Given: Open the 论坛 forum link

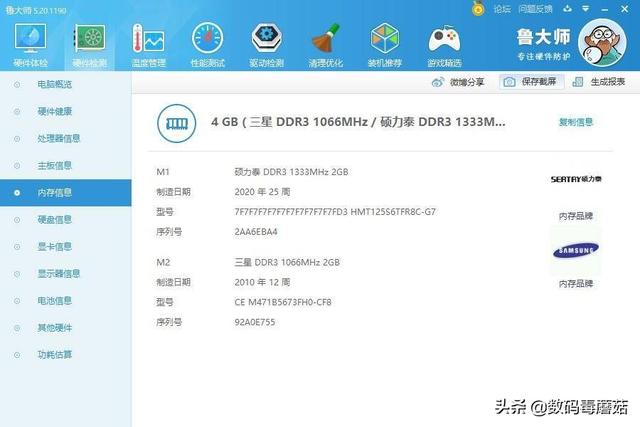Looking at the screenshot, I should 501,8.
